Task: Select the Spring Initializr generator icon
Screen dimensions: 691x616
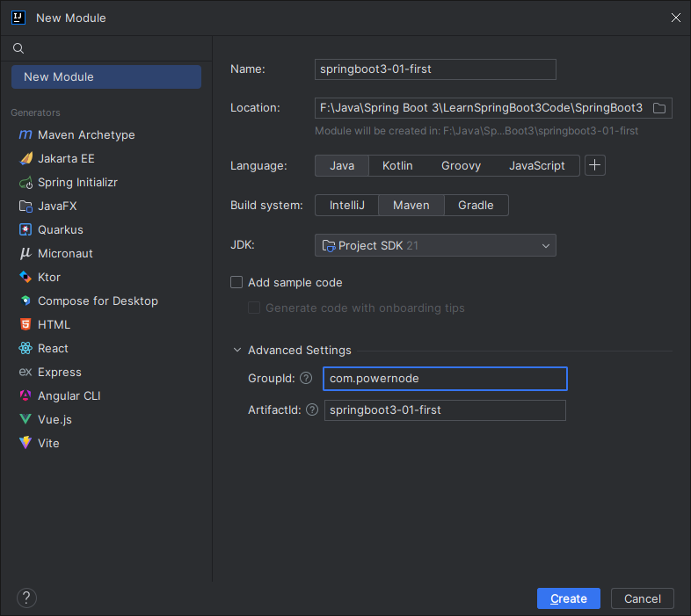Action: 25,183
